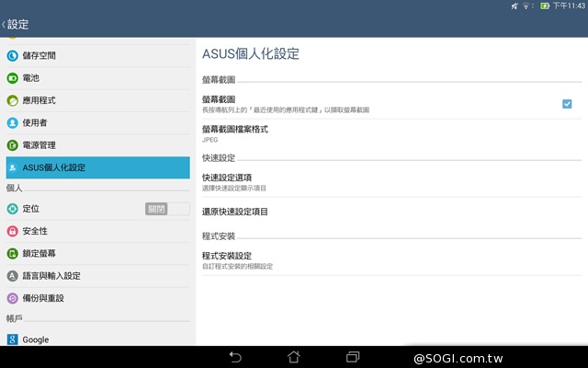Select ASUS個人化設定 in the sidebar
The width and height of the screenshot is (588, 368).
point(98,167)
